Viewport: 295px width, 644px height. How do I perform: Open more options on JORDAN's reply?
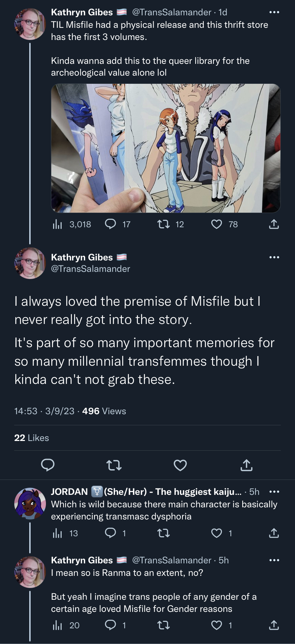pos(274,492)
